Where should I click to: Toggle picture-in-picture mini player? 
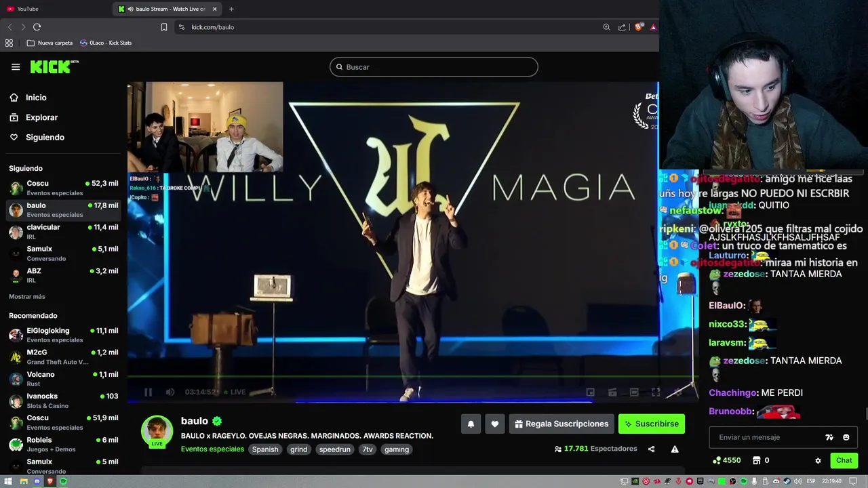click(591, 392)
